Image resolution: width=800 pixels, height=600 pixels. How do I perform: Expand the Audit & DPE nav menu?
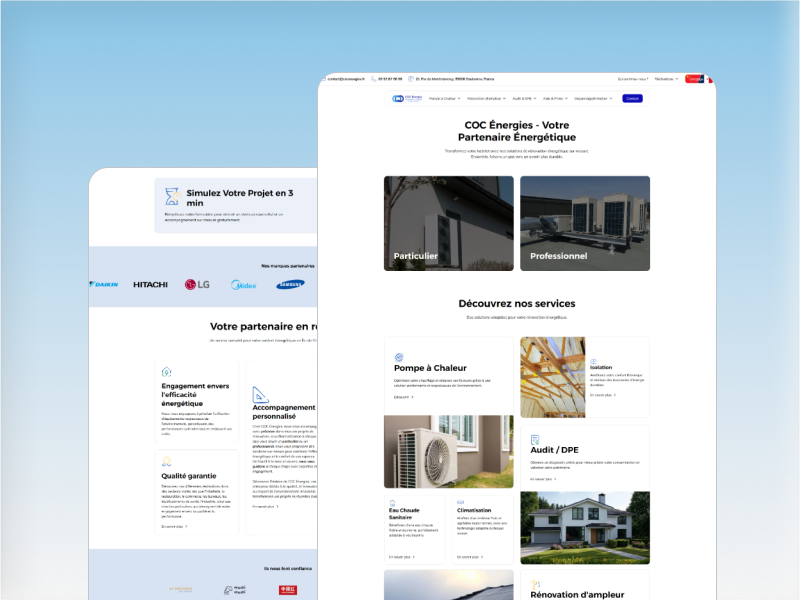[524, 98]
